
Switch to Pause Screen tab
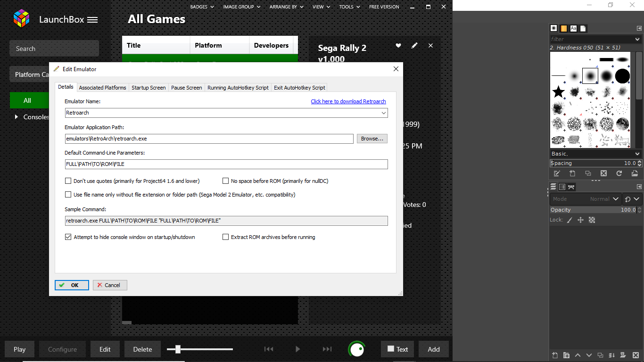tap(186, 88)
